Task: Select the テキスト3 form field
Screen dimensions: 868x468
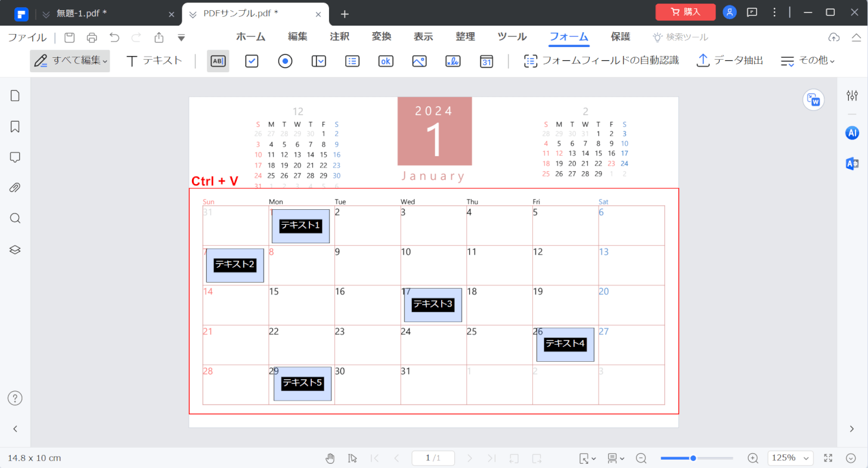Action: point(433,305)
